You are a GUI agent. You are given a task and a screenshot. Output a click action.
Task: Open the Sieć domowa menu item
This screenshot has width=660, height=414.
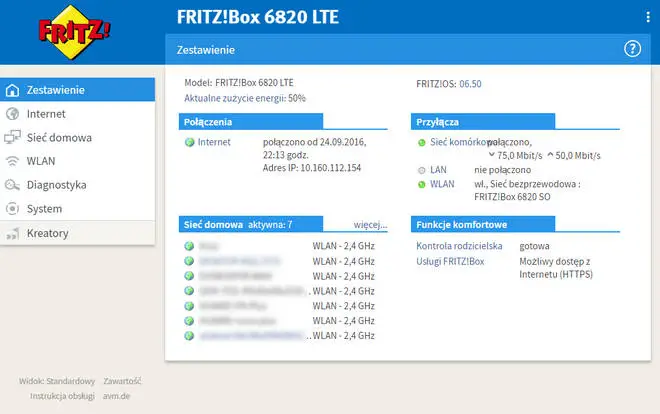point(59,137)
